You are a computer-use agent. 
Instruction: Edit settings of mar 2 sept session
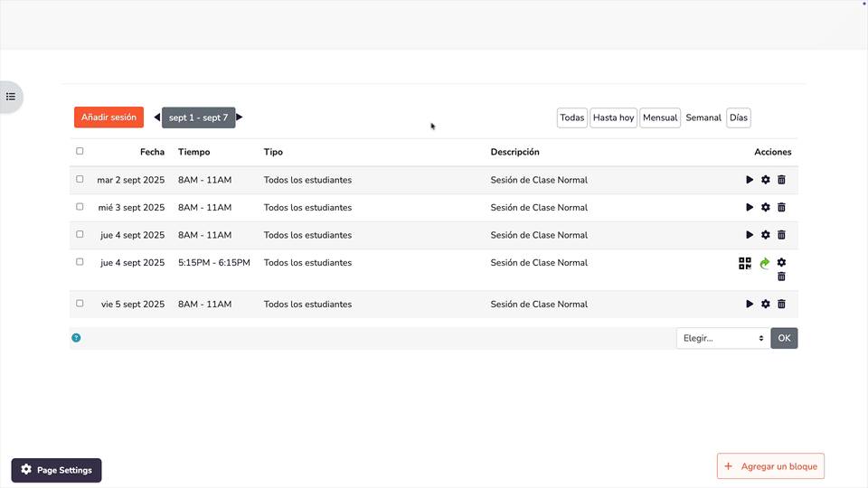click(x=766, y=180)
